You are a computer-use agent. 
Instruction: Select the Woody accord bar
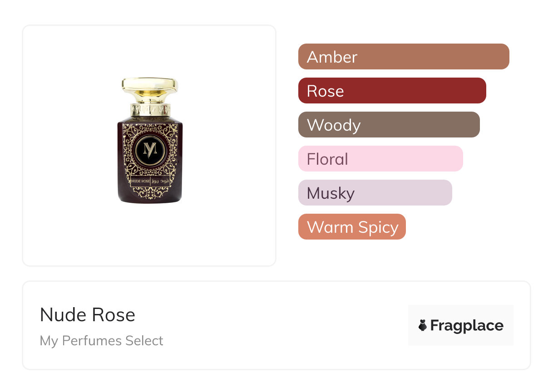click(x=389, y=125)
